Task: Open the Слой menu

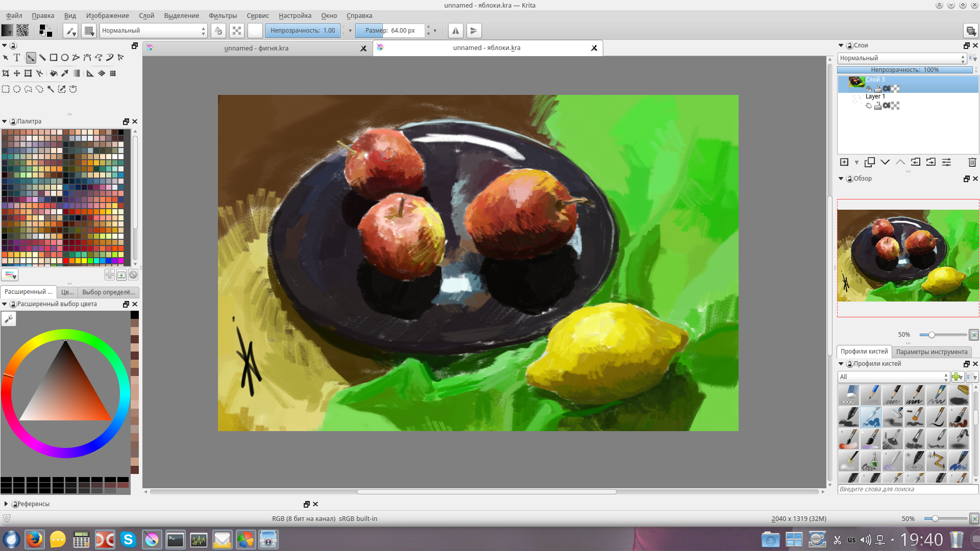Action: pyautogui.click(x=146, y=16)
